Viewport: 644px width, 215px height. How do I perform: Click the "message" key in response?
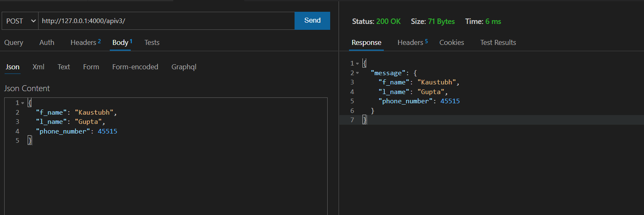point(388,73)
